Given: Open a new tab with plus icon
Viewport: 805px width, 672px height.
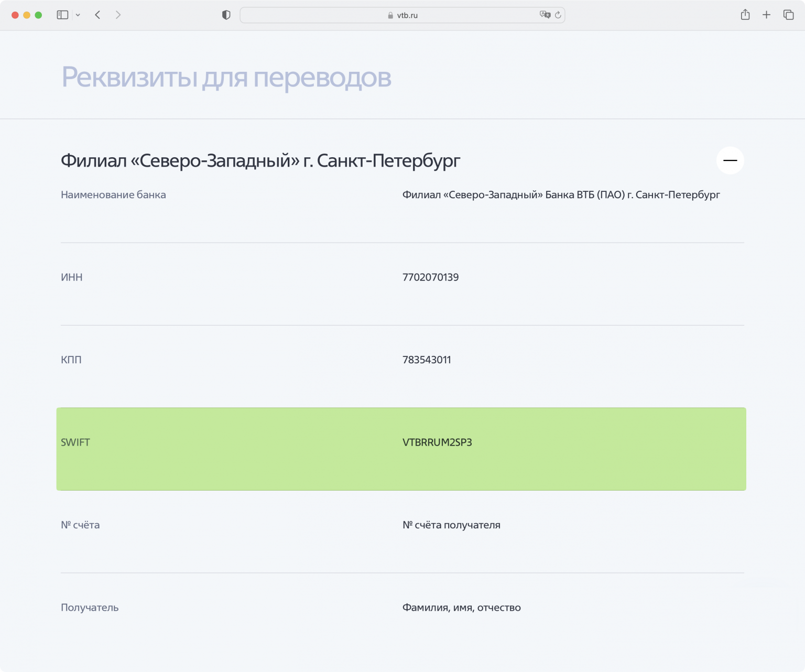Looking at the screenshot, I should coord(766,15).
